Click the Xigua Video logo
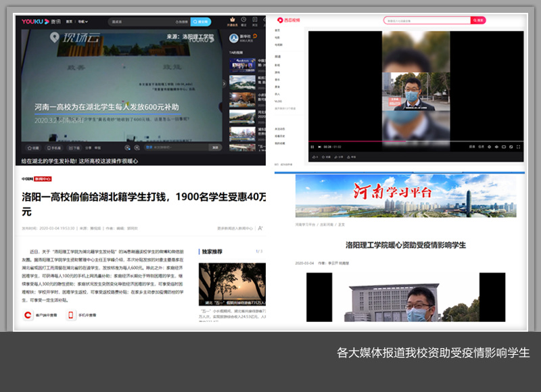The image size is (541, 392). pyautogui.click(x=287, y=20)
